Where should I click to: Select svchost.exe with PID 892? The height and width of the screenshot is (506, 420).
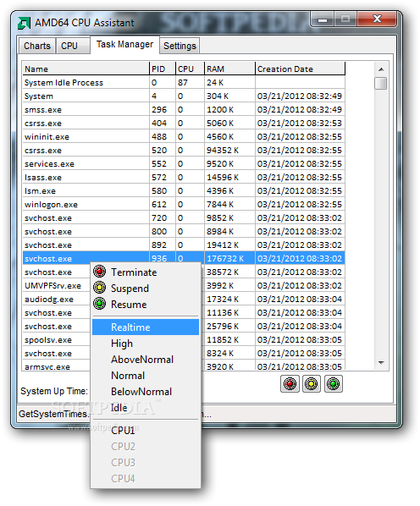coord(184,245)
